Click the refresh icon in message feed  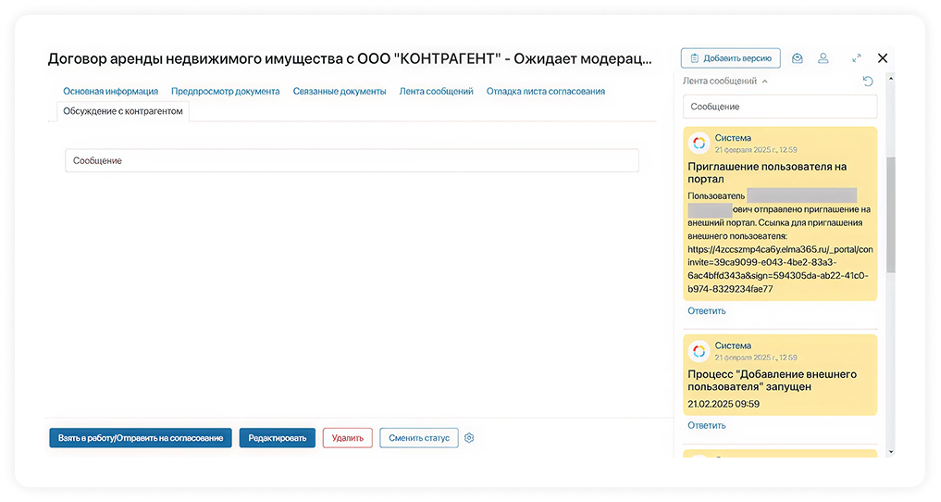868,81
